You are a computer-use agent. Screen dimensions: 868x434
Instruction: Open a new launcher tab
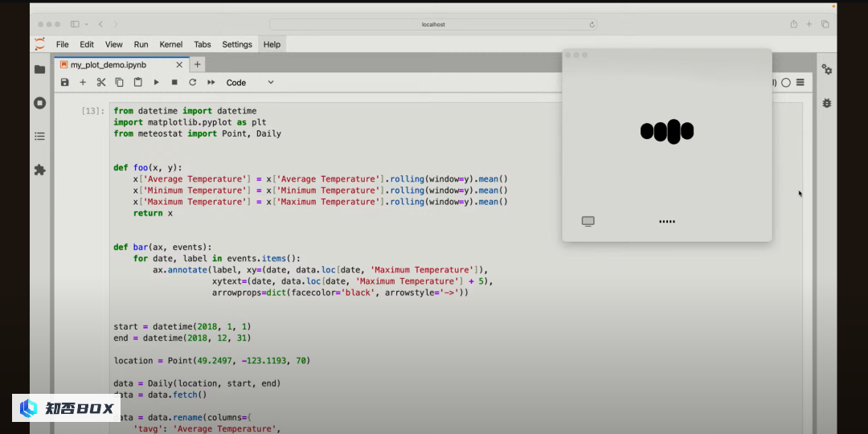197,65
